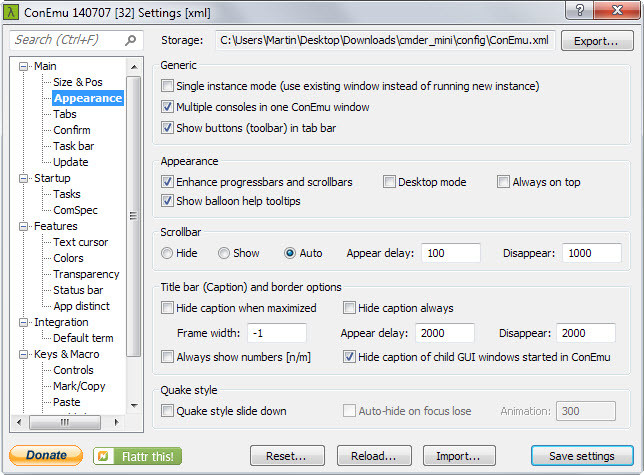Image resolution: width=644 pixels, height=475 pixels.
Task: Collapse the Integration tree node
Action: (x=24, y=322)
